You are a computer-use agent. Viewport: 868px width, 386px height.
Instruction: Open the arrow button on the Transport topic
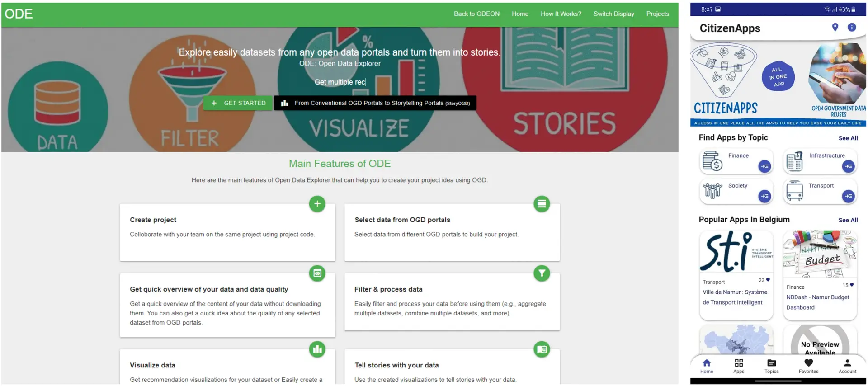pos(849,196)
